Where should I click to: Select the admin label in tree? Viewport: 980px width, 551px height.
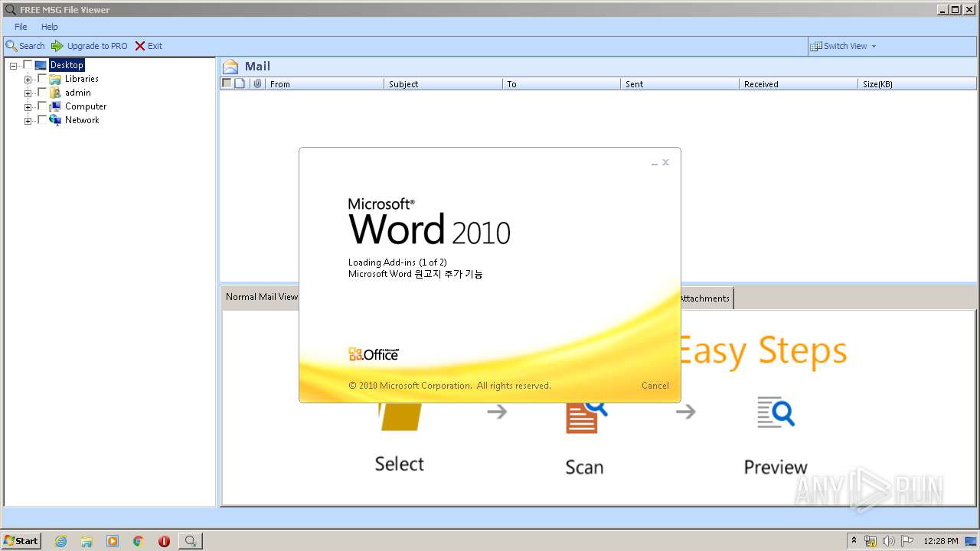coord(78,93)
